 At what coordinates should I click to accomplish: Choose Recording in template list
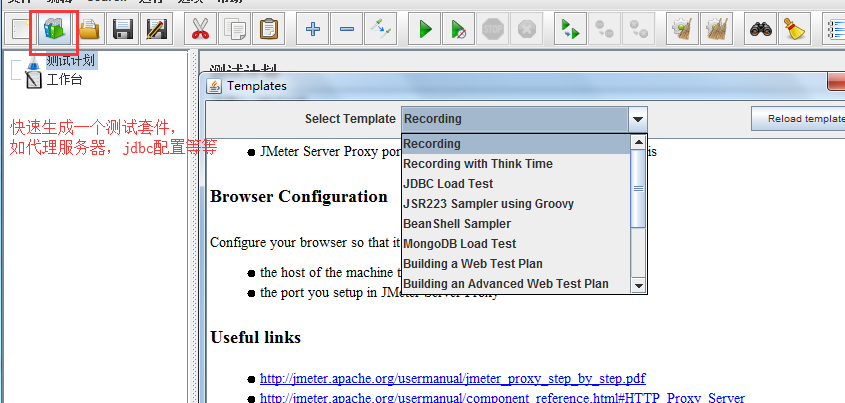(516, 144)
